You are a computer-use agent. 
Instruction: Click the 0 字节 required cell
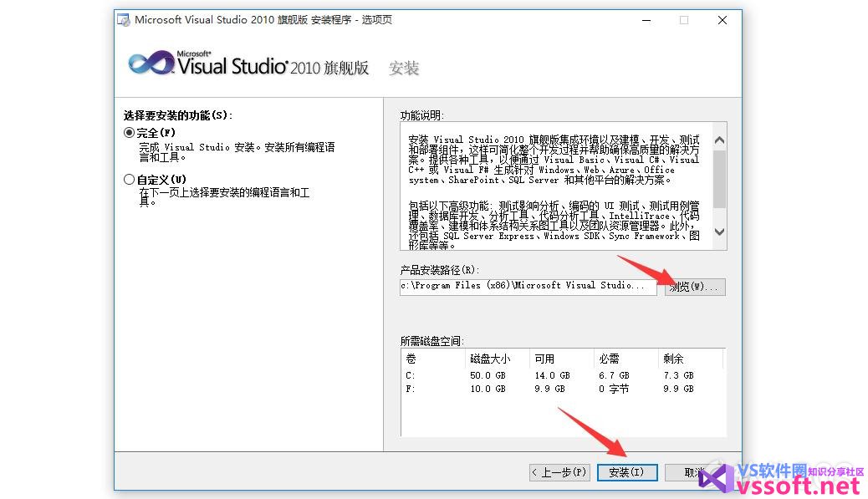(x=614, y=389)
